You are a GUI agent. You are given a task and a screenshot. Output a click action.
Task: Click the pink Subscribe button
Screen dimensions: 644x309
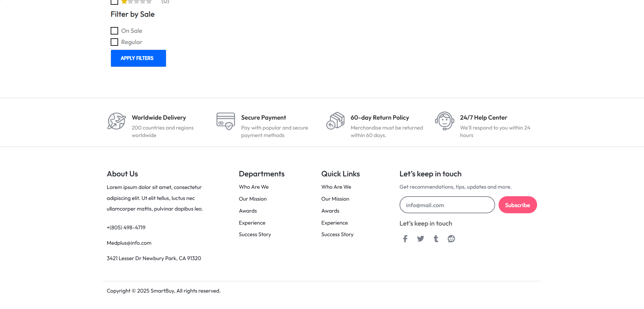517,205
